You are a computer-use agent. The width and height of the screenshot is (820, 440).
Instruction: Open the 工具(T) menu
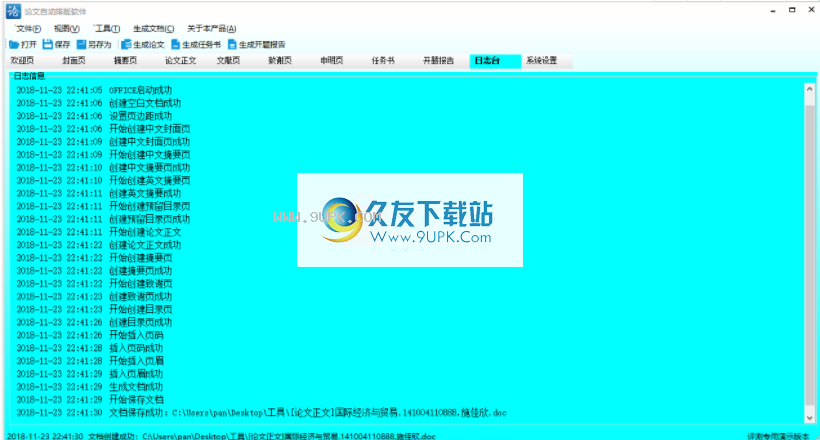pos(107,29)
